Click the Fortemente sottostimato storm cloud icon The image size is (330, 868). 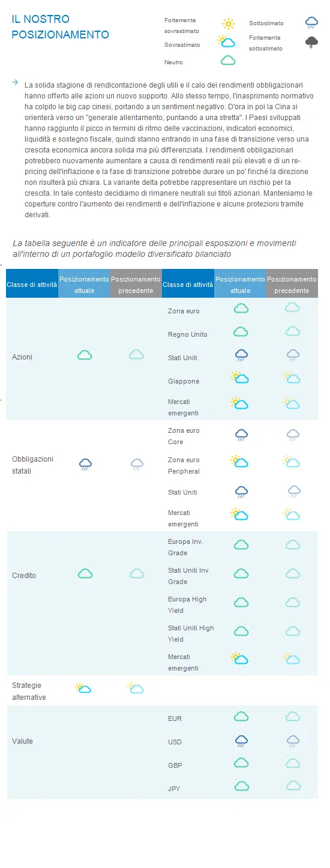pos(311,42)
